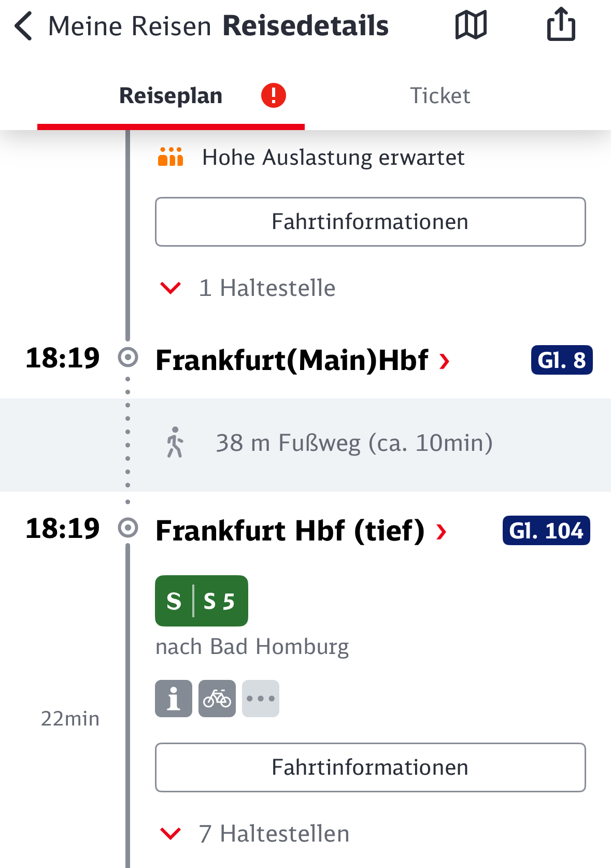Tap the orange occupancy people icon

click(170, 157)
